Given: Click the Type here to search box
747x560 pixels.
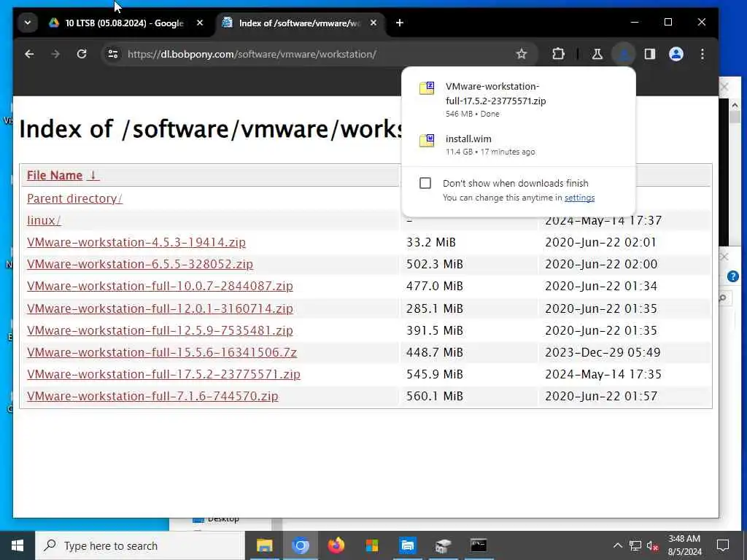Looking at the screenshot, I should point(140,545).
